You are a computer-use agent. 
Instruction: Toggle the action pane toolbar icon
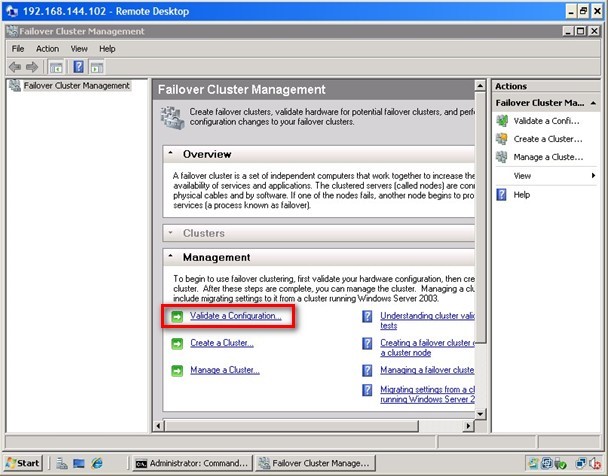pyautogui.click(x=97, y=67)
